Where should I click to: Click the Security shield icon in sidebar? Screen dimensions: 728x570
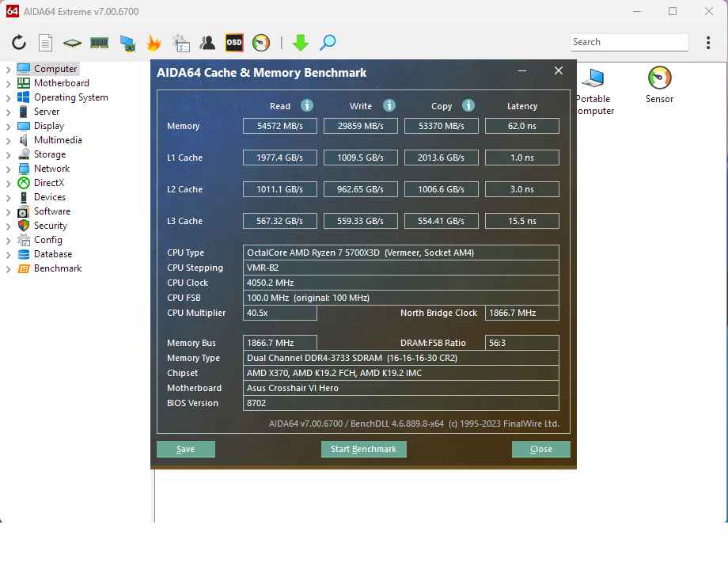click(x=24, y=226)
